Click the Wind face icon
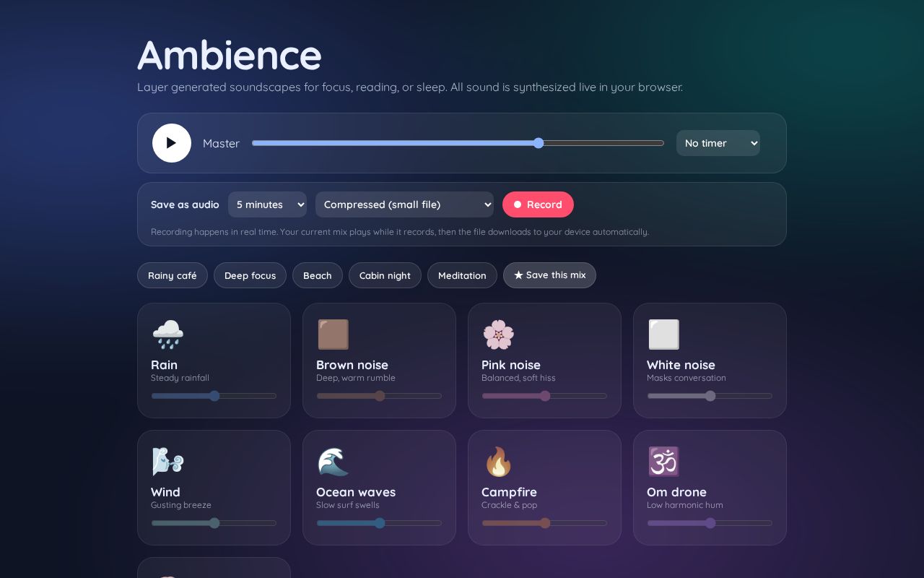This screenshot has width=924, height=578. [167, 462]
